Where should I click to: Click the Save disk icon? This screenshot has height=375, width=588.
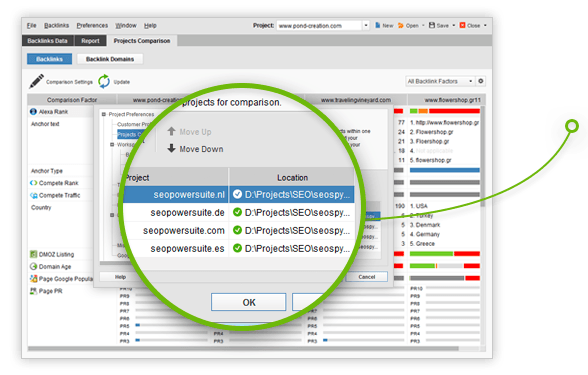[x=432, y=25]
